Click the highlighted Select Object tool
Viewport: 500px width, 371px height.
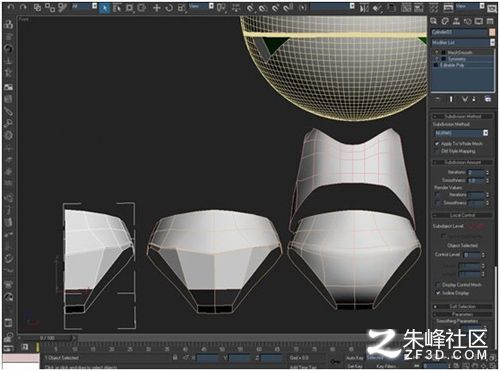(x=104, y=8)
